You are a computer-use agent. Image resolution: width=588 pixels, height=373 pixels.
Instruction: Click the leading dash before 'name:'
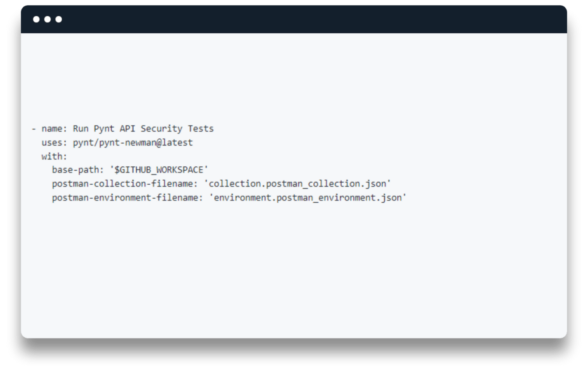(x=33, y=129)
